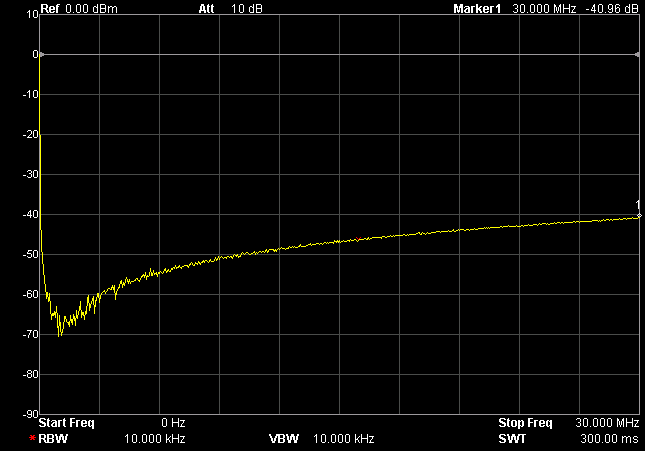This screenshot has height=451, width=645.
Task: Click the -40 axis label
Action: pos(30,214)
